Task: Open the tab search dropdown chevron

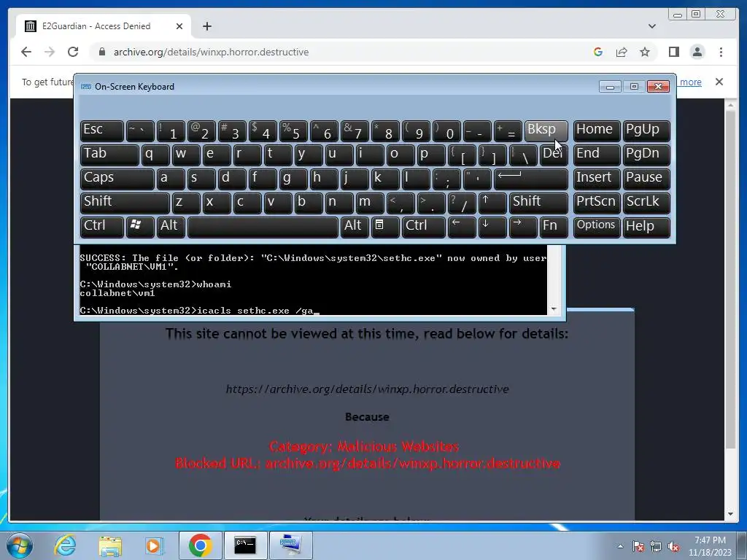Action: coord(652,26)
